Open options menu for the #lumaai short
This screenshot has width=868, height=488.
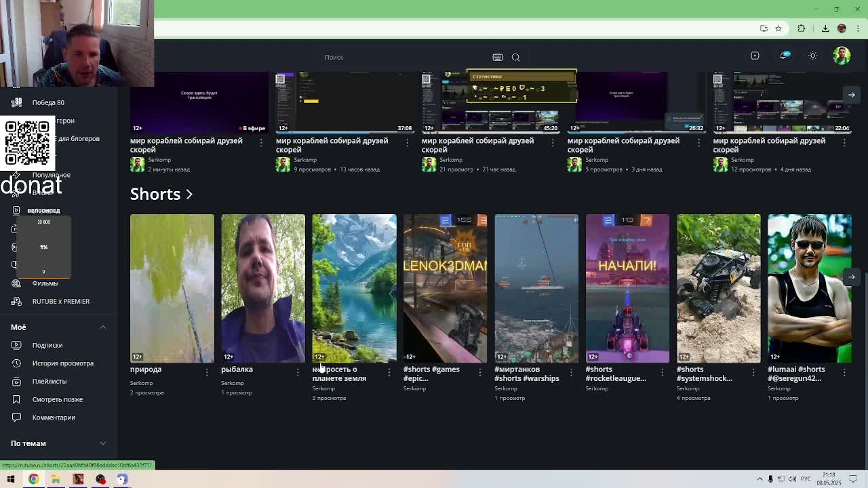click(x=844, y=372)
